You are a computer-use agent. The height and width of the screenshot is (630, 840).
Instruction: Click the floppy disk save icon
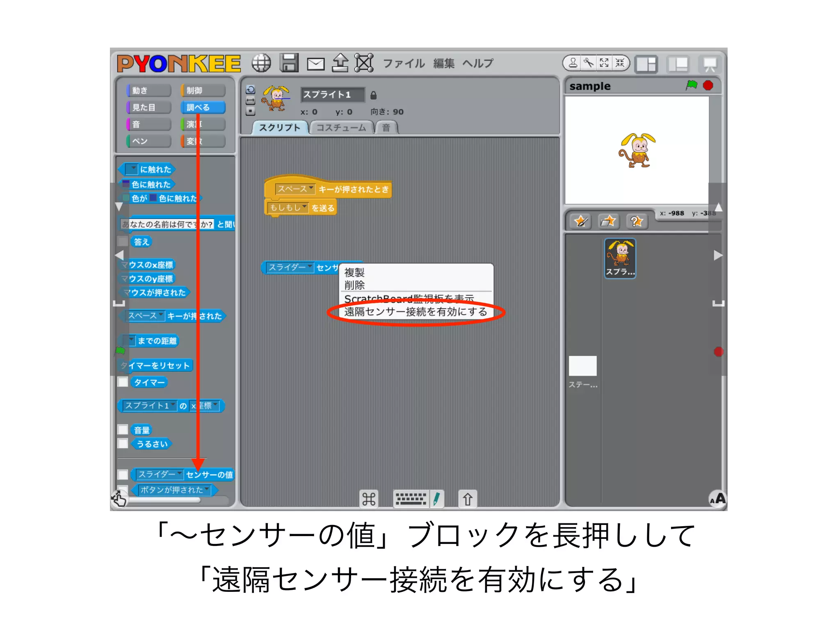[x=289, y=63]
